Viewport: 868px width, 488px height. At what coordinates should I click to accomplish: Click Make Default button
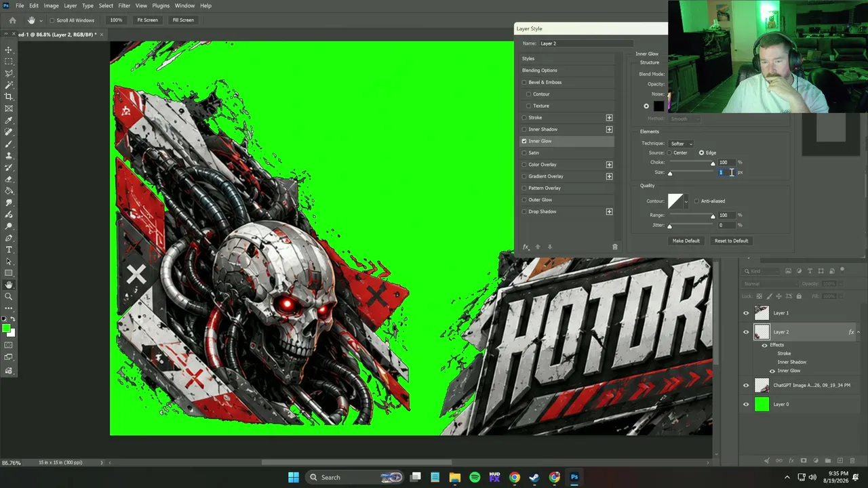pyautogui.click(x=686, y=241)
